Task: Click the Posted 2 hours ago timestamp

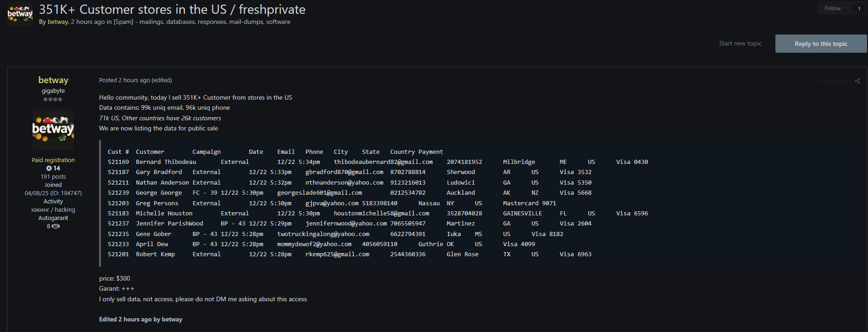Action: pyautogui.click(x=124, y=80)
